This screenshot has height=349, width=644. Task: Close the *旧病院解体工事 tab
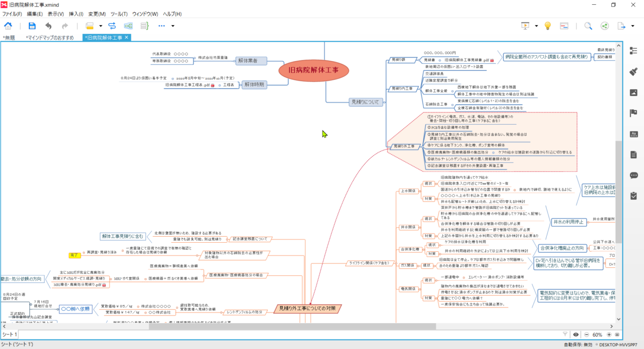(x=126, y=38)
